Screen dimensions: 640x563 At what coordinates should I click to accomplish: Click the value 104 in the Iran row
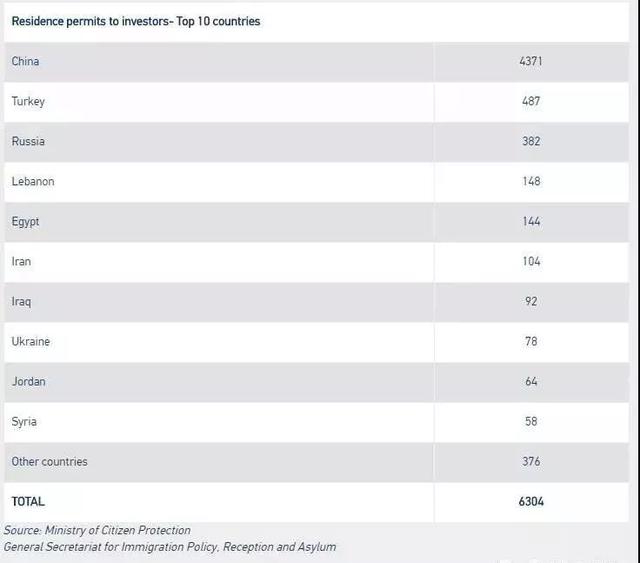(531, 261)
